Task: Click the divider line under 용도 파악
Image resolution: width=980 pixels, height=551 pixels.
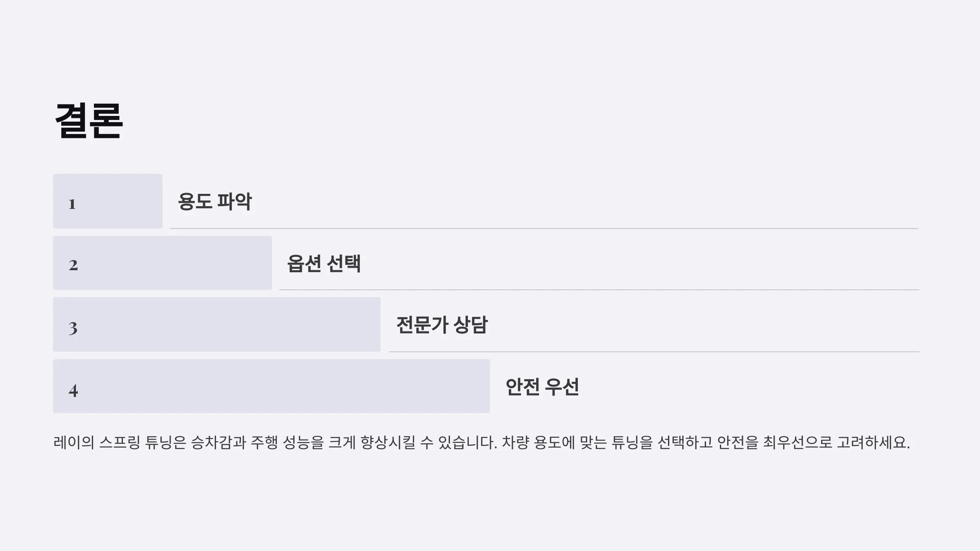Action: tap(544, 229)
